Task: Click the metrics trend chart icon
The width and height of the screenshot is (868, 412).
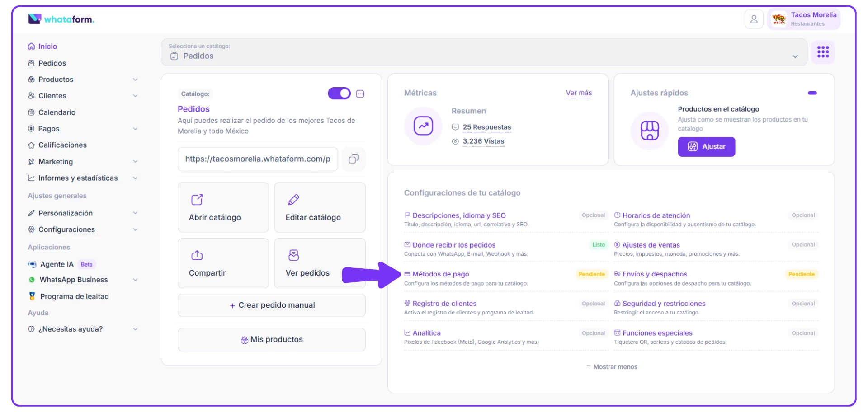Action: [x=423, y=126]
